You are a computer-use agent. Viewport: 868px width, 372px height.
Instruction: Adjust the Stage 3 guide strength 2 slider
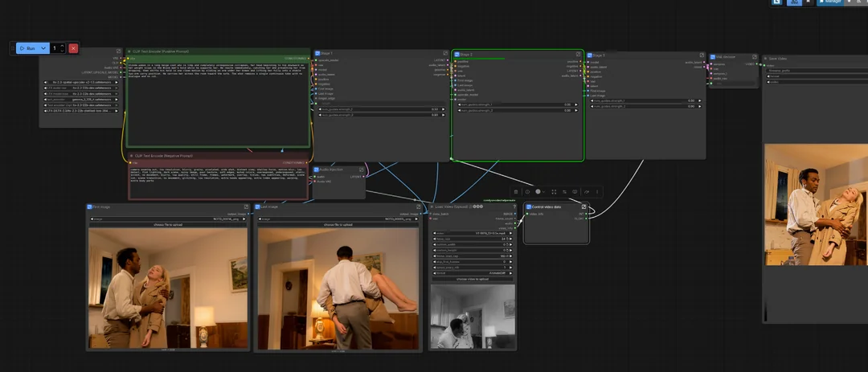pos(645,106)
